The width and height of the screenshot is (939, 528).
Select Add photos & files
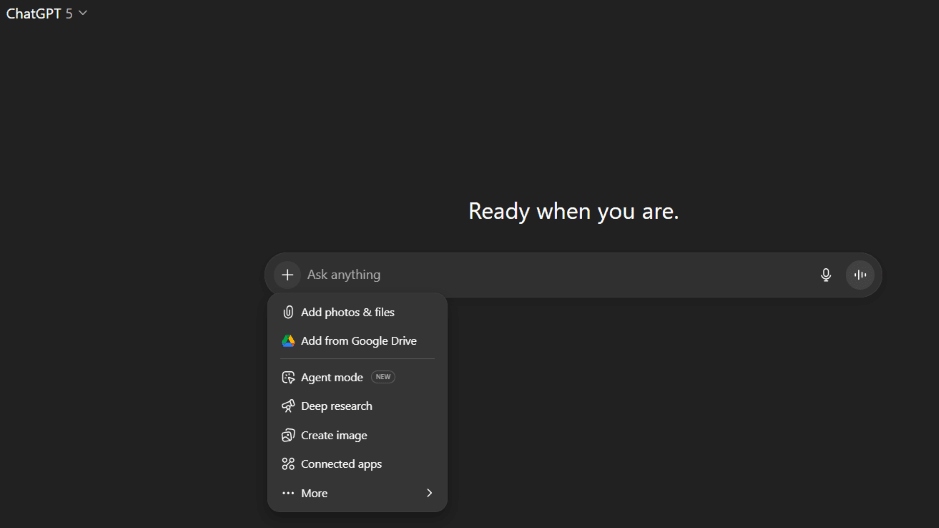358,312
